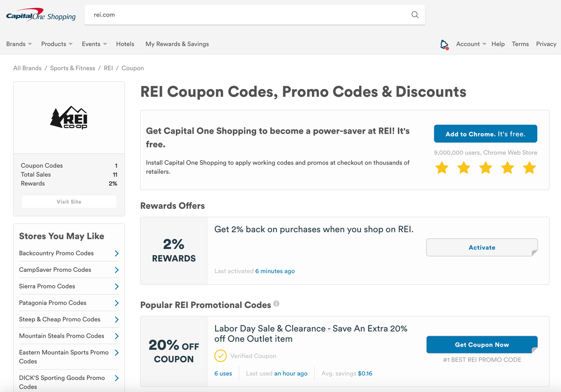Click Add to Chrome. It's free button
The image size is (561, 392).
[x=485, y=134]
